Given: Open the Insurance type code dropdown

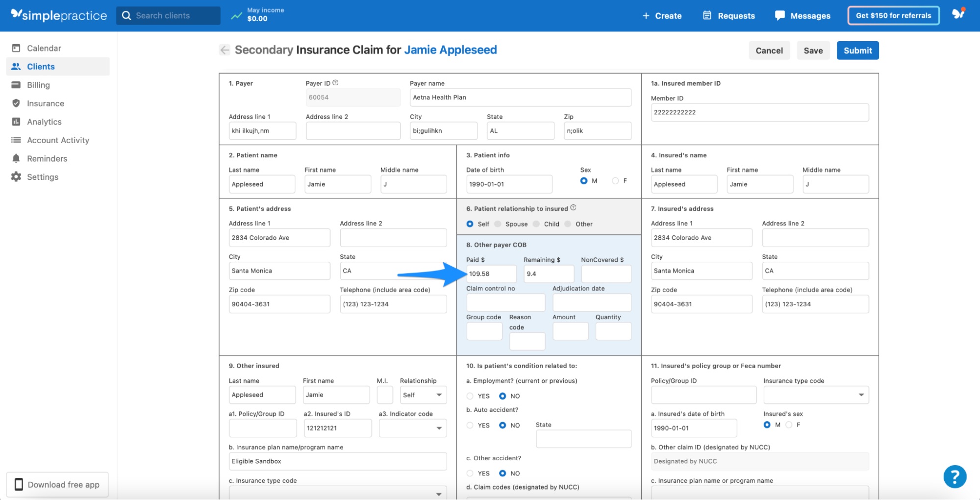Looking at the screenshot, I should click(x=815, y=395).
